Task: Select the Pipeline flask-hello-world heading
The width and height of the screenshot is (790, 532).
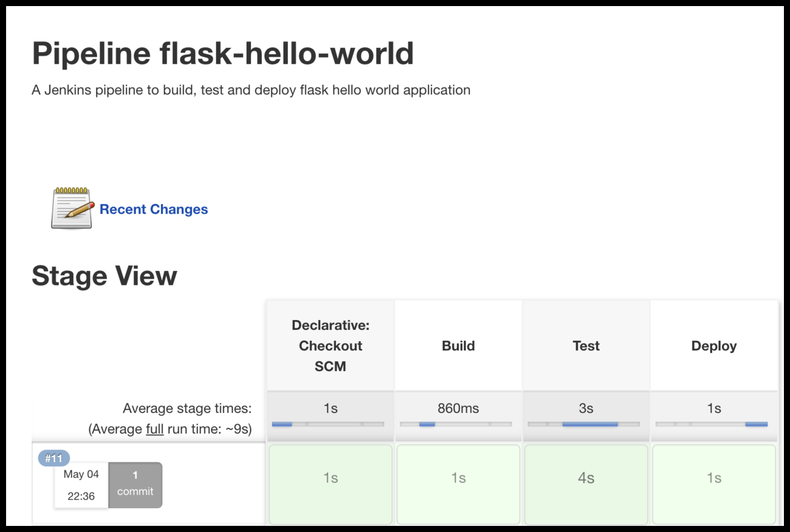Action: (x=223, y=53)
